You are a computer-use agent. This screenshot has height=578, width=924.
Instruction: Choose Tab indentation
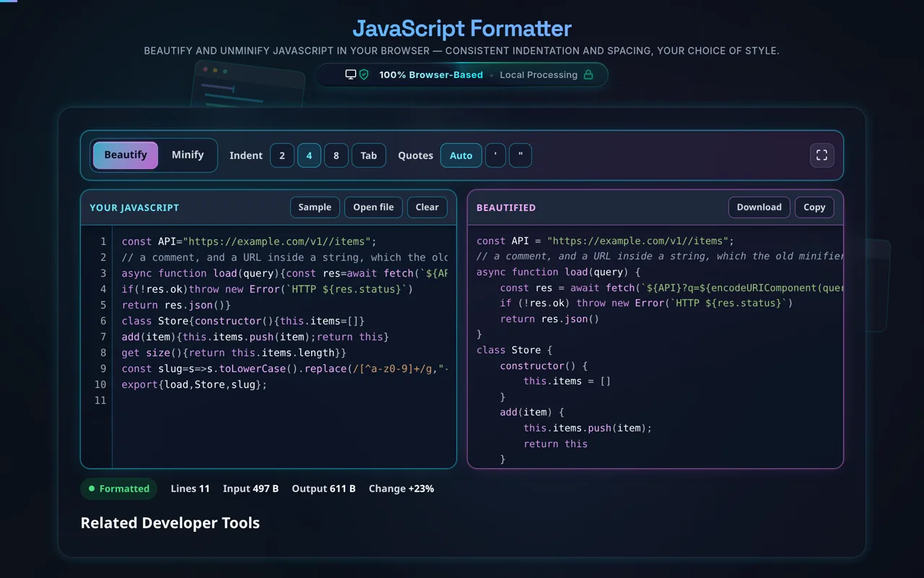tap(369, 155)
